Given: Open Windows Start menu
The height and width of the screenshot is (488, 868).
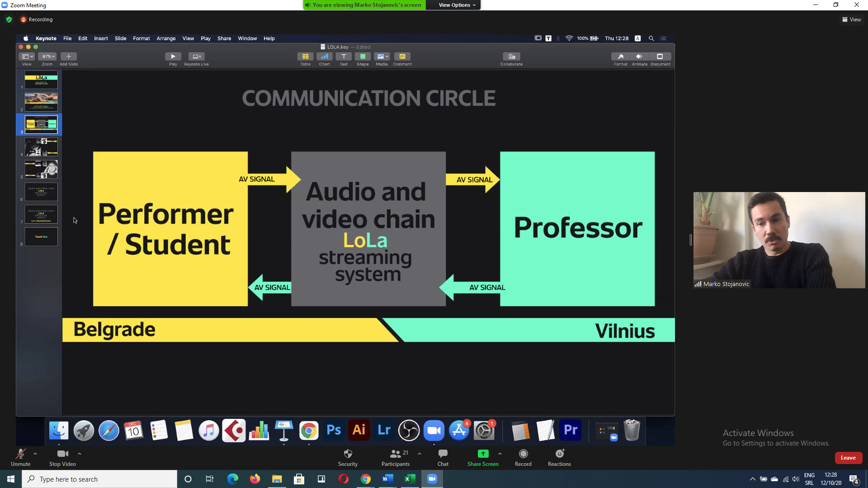Looking at the screenshot, I should pyautogui.click(x=11, y=479).
